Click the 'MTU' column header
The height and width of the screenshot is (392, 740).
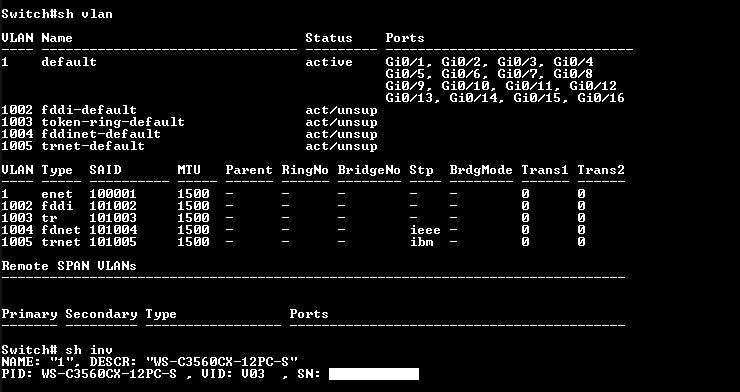189,170
